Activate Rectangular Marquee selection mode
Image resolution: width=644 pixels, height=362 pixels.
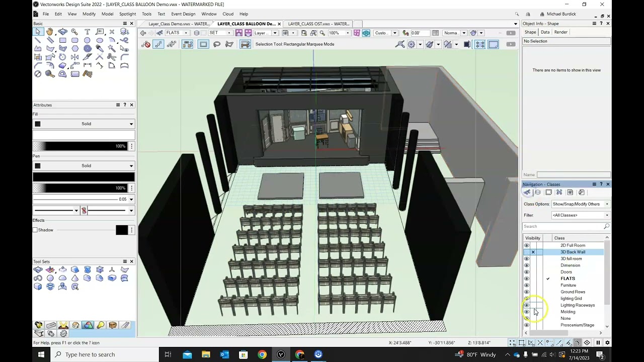click(203, 44)
